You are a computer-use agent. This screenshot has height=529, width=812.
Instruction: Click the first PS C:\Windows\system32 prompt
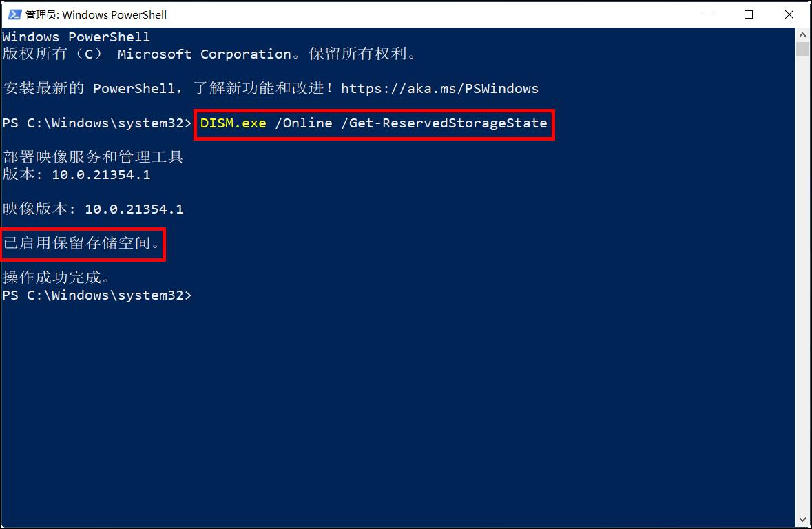[x=96, y=123]
